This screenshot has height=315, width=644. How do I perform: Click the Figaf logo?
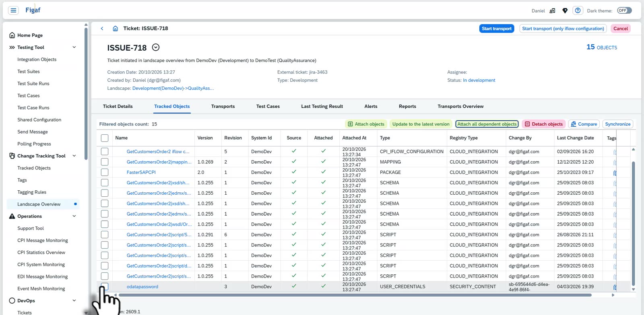click(x=33, y=10)
